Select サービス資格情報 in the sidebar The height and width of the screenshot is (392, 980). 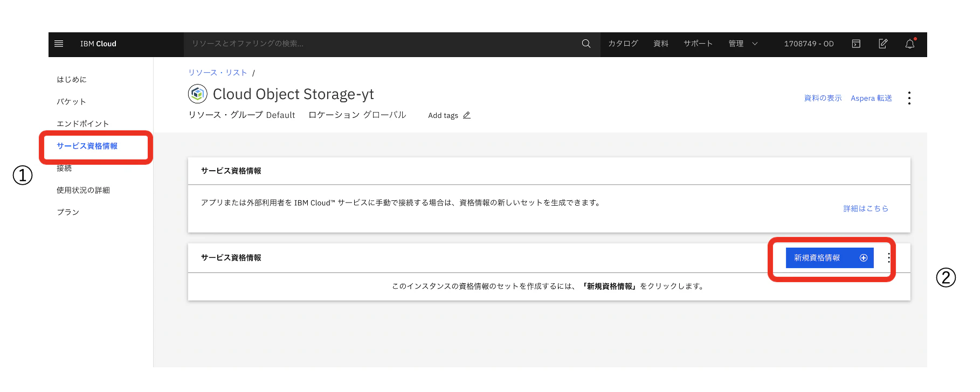[87, 146]
